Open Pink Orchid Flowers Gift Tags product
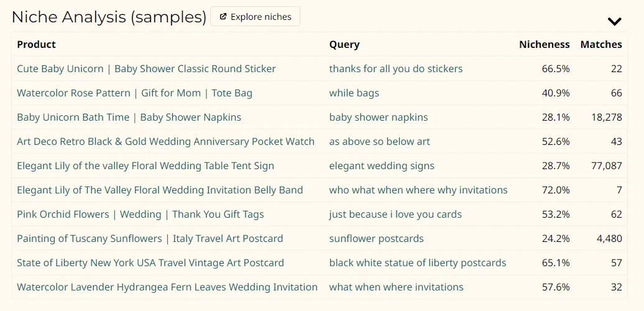Image resolution: width=644 pixels, height=311 pixels. point(140,214)
